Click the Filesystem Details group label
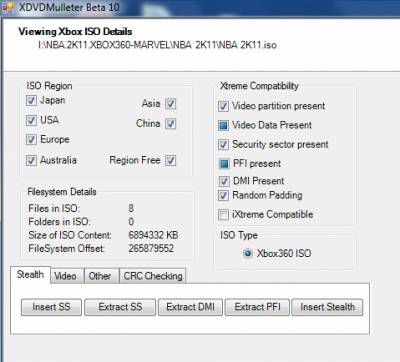 62,192
